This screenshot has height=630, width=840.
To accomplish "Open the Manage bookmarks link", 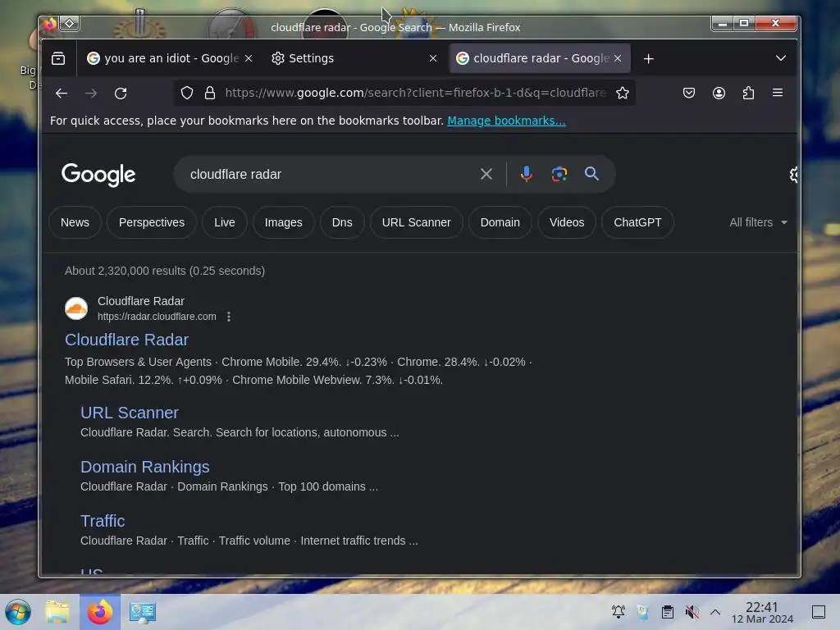I will [506, 121].
